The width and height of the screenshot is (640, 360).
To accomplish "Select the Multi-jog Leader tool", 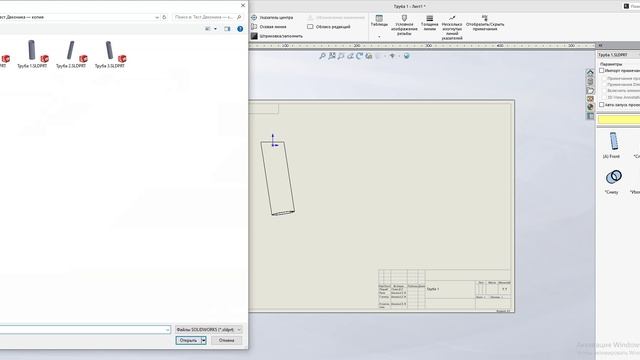I will 452,28.
